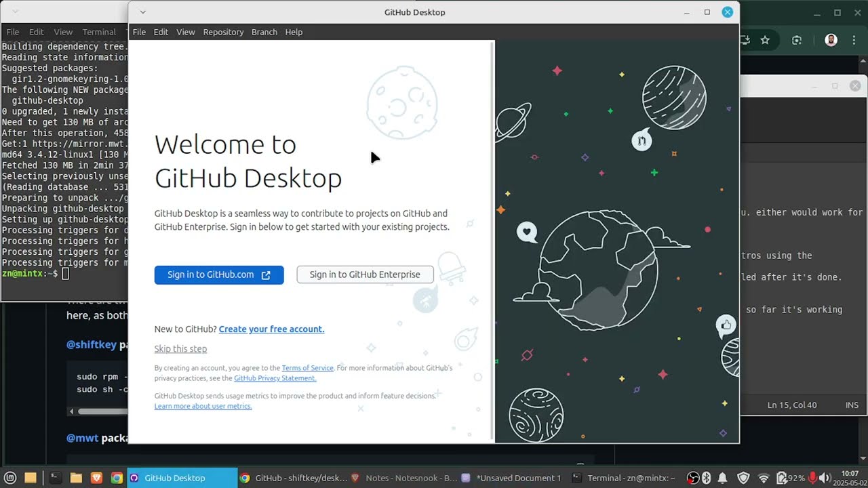Switch to the Unsaved Document 1 taskbar entry
This screenshot has width=868, height=488.
coord(513,478)
